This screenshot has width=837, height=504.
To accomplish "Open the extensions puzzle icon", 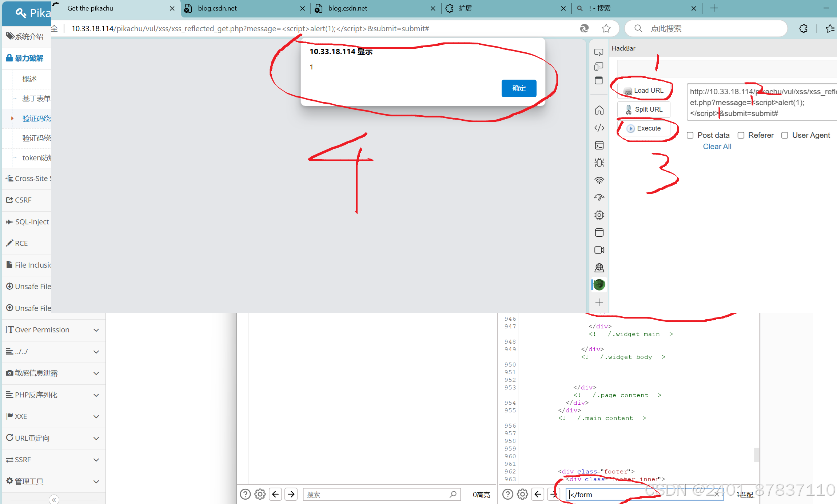I will coord(804,28).
